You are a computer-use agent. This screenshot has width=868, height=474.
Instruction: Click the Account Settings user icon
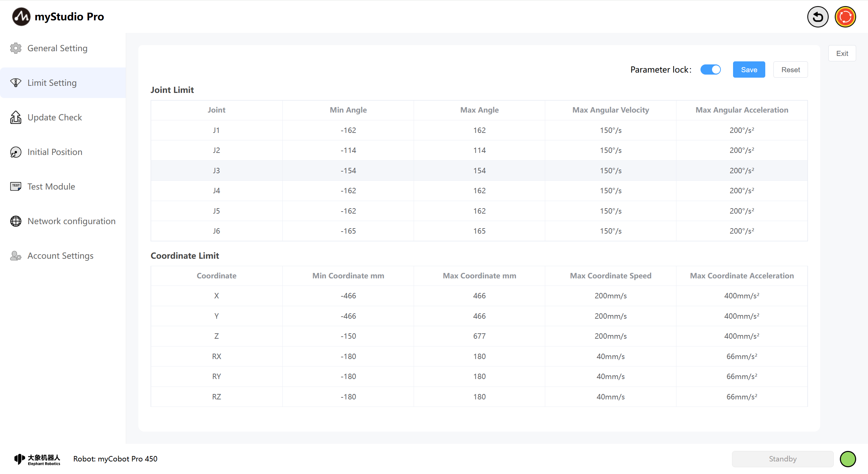[x=16, y=256]
